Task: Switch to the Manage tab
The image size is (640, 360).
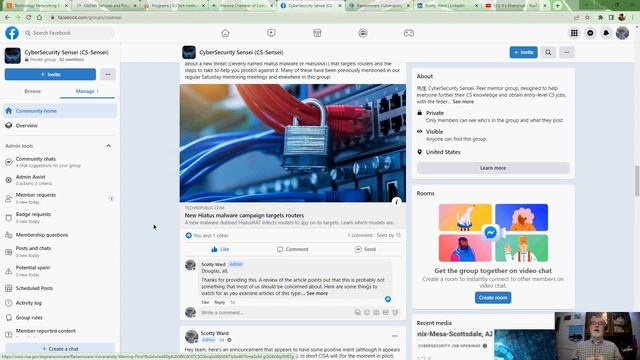Action: tap(87, 91)
